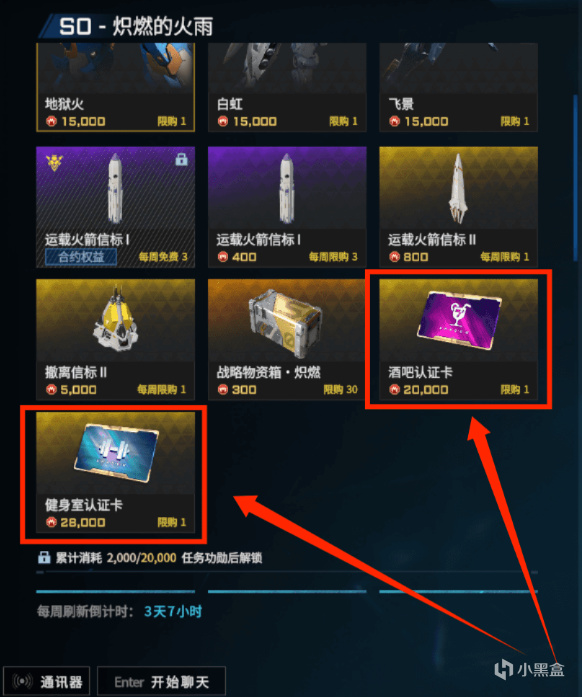The height and width of the screenshot is (697, 582).
Task: Click the lock icon on contract rocket beacon
Action: click(x=181, y=159)
